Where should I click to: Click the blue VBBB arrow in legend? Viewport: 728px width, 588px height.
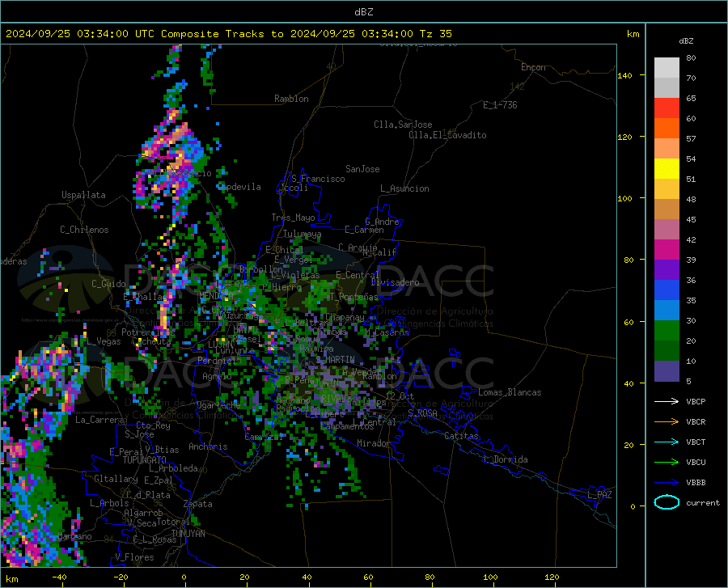click(667, 483)
